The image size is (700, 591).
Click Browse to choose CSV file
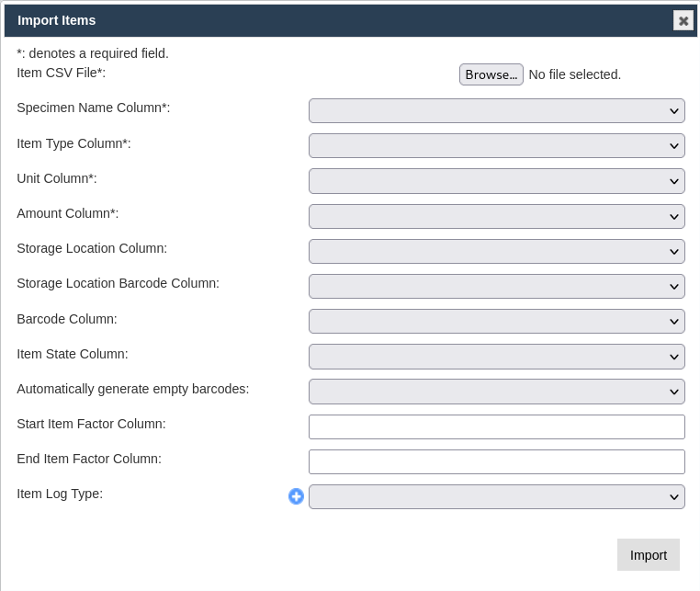491,74
